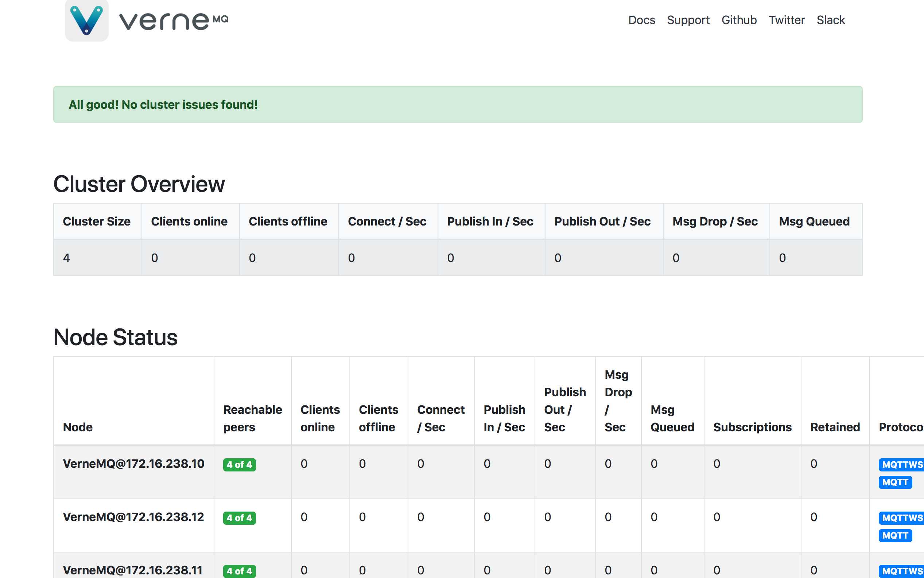
Task: Click the green cluster status banner
Action: click(458, 104)
